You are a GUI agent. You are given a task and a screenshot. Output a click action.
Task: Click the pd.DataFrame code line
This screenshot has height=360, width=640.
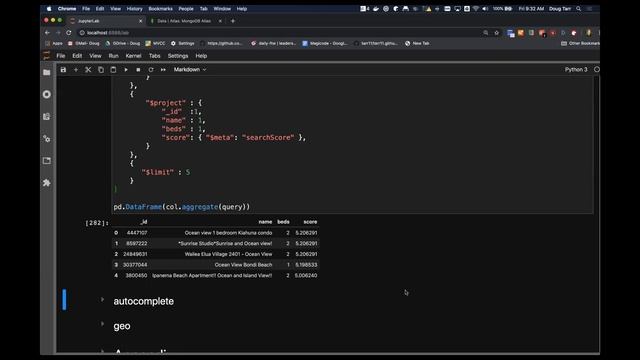(x=182, y=207)
